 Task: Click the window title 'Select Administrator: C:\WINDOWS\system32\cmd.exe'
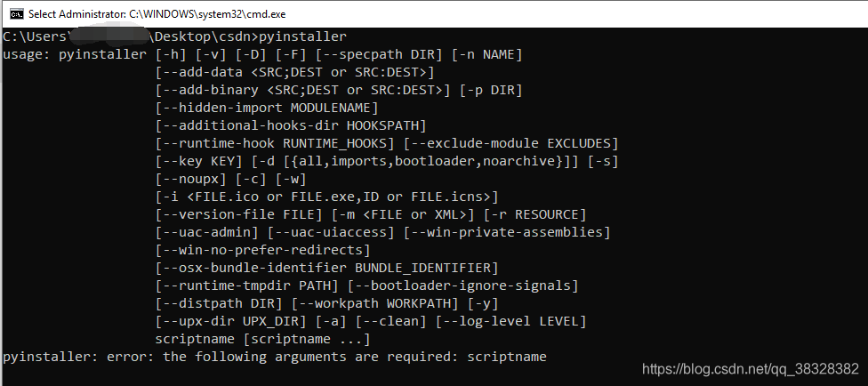tap(157, 14)
